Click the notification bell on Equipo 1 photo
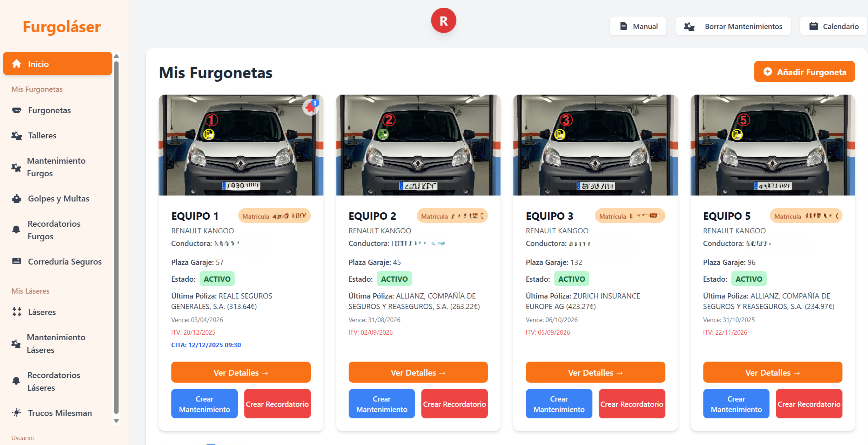This screenshot has height=445, width=868. click(310, 107)
